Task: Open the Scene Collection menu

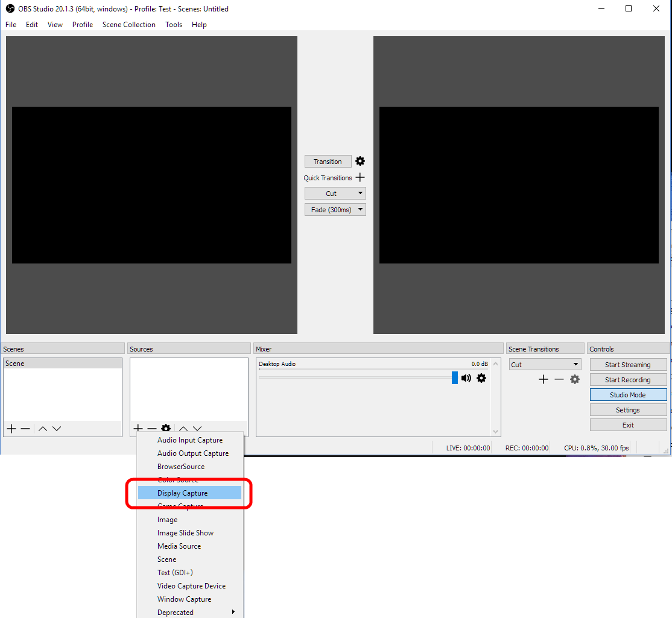Action: pos(128,24)
